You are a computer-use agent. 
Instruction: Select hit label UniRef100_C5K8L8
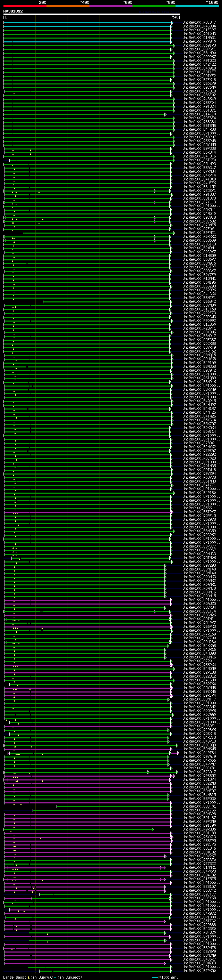(199, 91)
